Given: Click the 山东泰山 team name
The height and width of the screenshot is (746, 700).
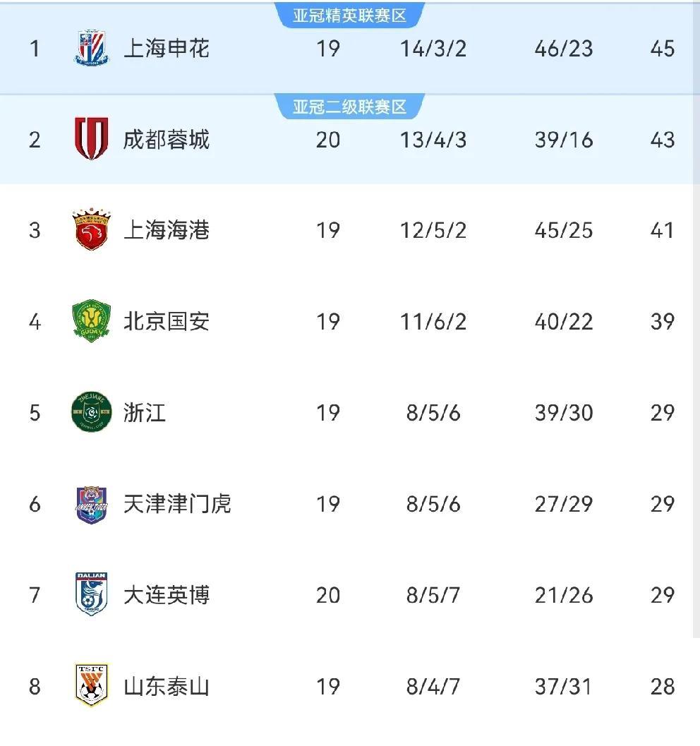Looking at the screenshot, I should pyautogui.click(x=167, y=686).
